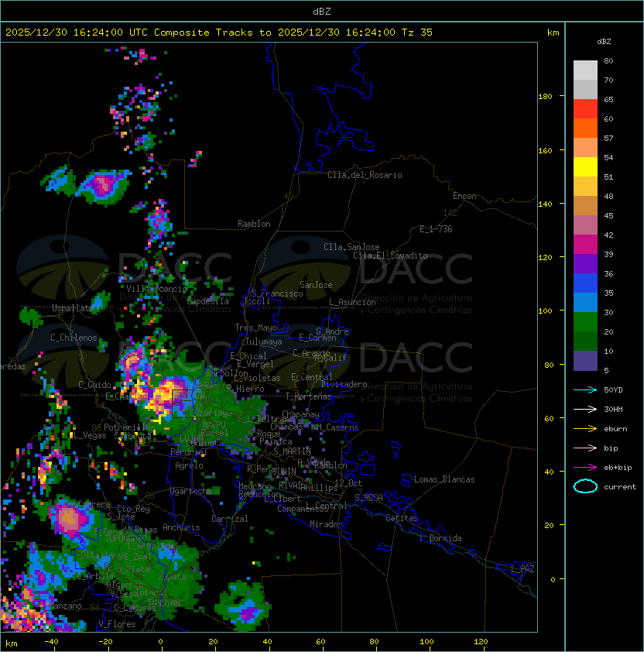644x652 pixels.
Task: Click the S_Francisco location label
Action: coord(277,293)
